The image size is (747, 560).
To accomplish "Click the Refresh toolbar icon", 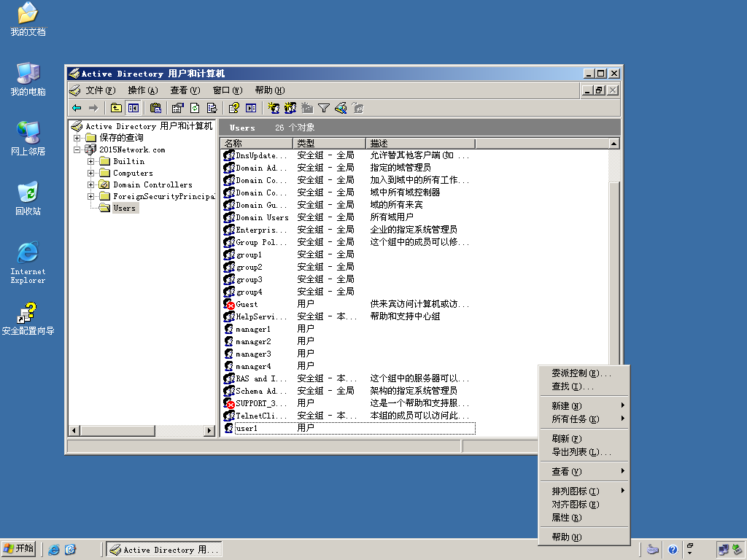I will pos(195,108).
